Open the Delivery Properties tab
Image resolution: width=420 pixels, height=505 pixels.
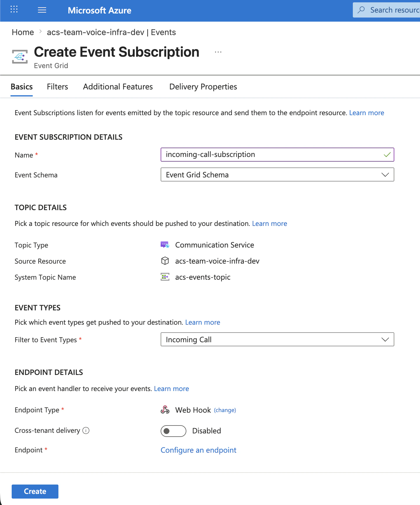click(x=203, y=87)
